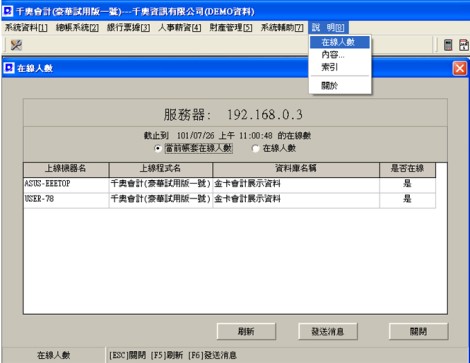Click the 上線程式名 column header
This screenshot has height=363, width=470.
coord(161,170)
